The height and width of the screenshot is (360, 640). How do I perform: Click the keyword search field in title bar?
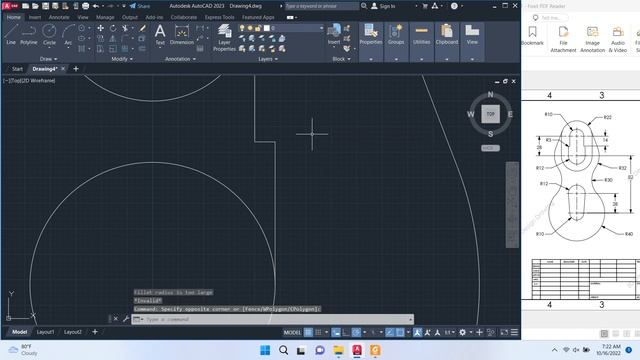click(321, 6)
